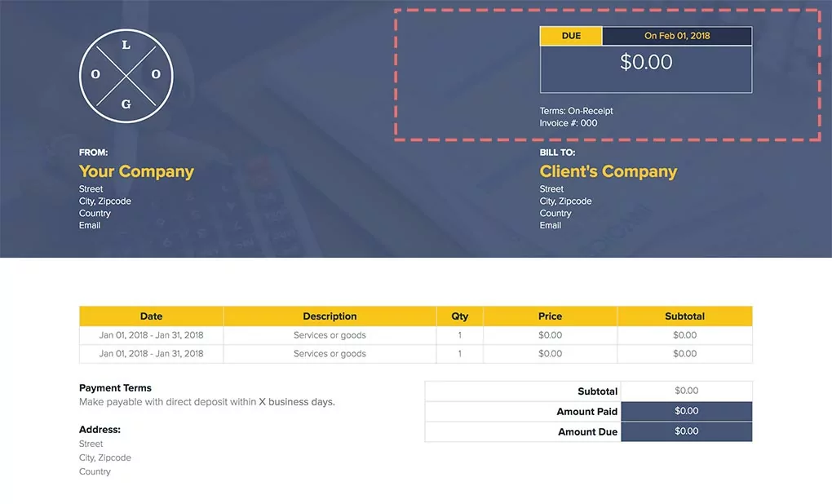Toggle the Amount Paid row highlight
Screen dimensions: 832x504
[x=686, y=411]
